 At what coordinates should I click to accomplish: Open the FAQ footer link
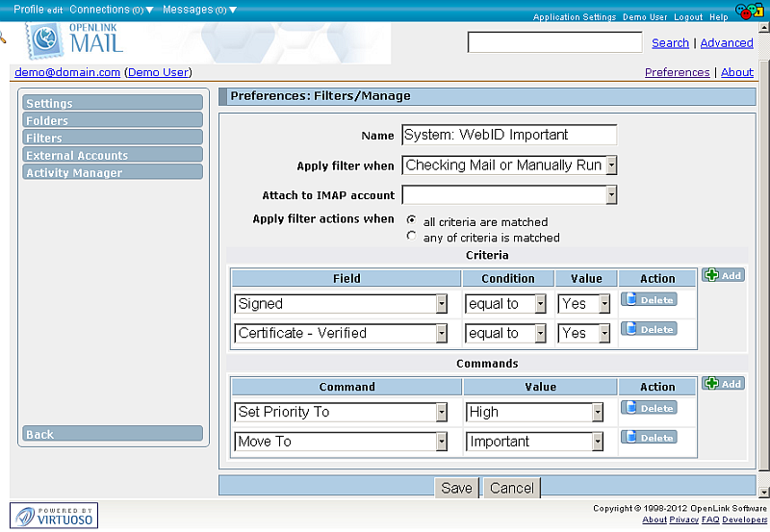(x=710, y=519)
